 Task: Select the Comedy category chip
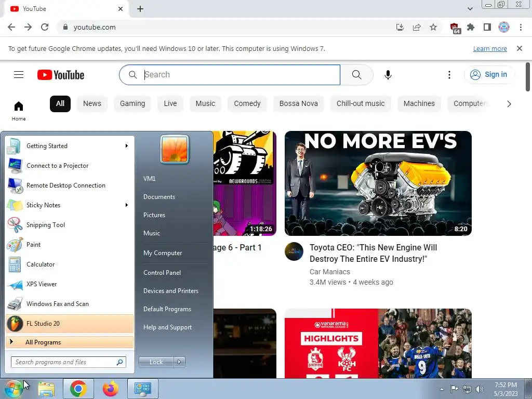(x=247, y=103)
